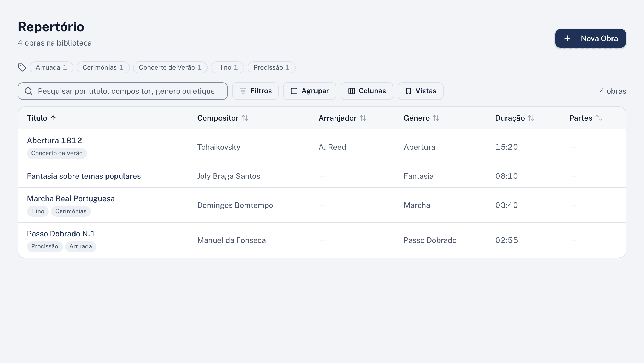The height and width of the screenshot is (363, 644).
Task: Open the Agrupar options
Action: tap(310, 91)
